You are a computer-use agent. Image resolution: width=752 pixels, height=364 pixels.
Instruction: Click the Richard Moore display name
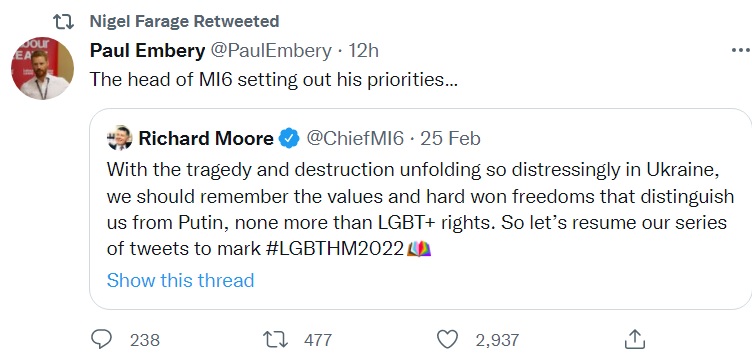point(206,139)
